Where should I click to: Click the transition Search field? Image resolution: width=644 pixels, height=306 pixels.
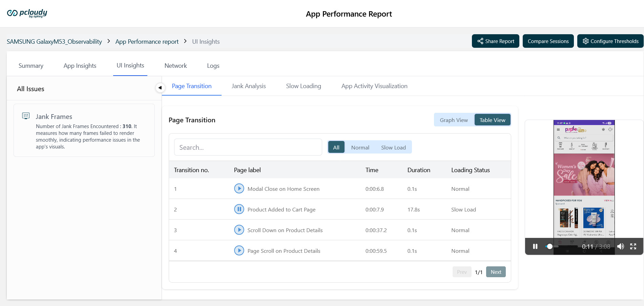point(248,147)
